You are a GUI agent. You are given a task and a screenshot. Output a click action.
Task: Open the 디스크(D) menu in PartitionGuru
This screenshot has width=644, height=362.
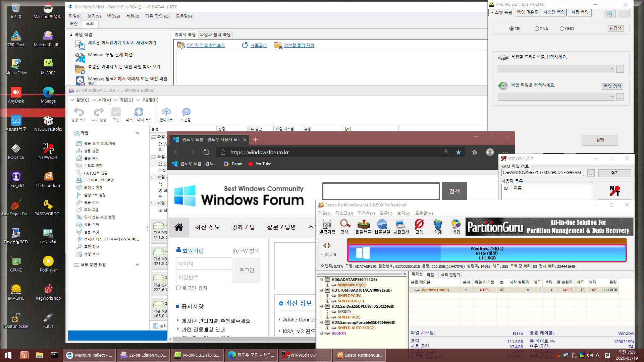pyautogui.click(x=344, y=213)
